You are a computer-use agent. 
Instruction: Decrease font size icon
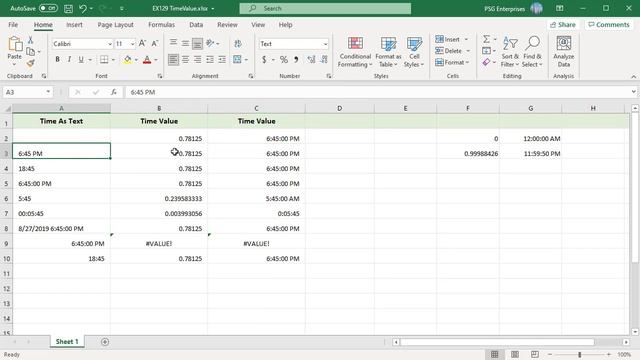[155, 43]
